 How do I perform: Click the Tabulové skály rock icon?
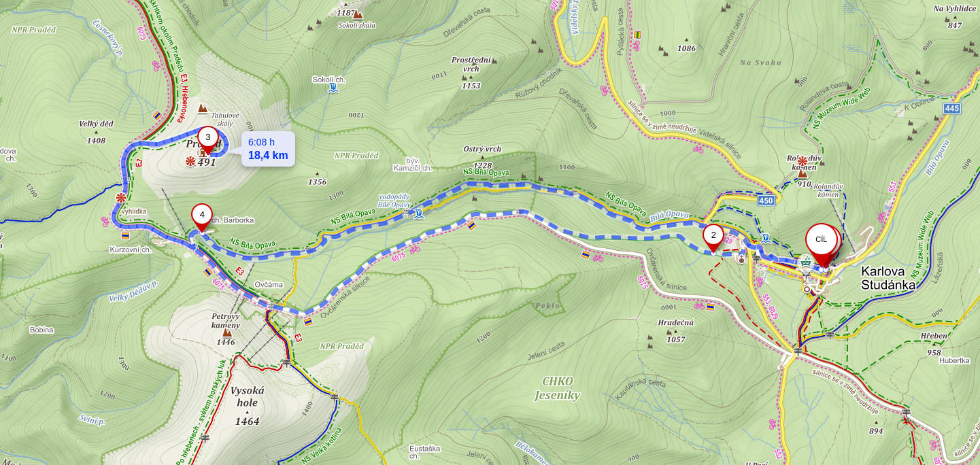(203, 108)
